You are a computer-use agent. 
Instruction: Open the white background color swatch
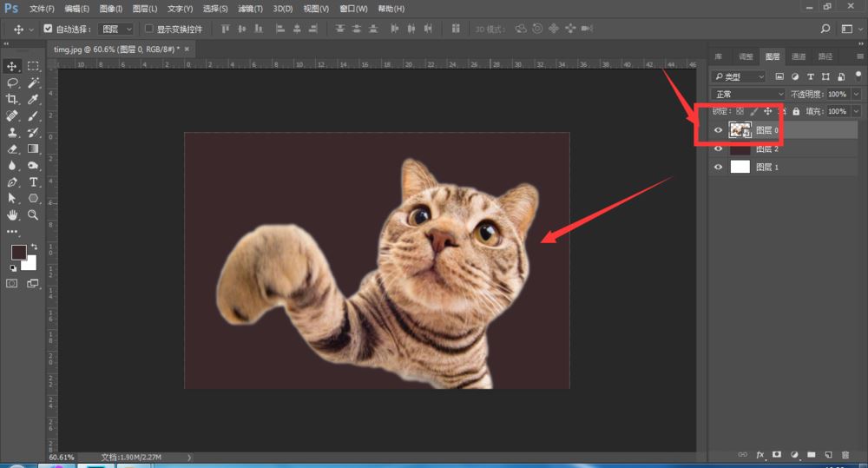click(x=30, y=264)
